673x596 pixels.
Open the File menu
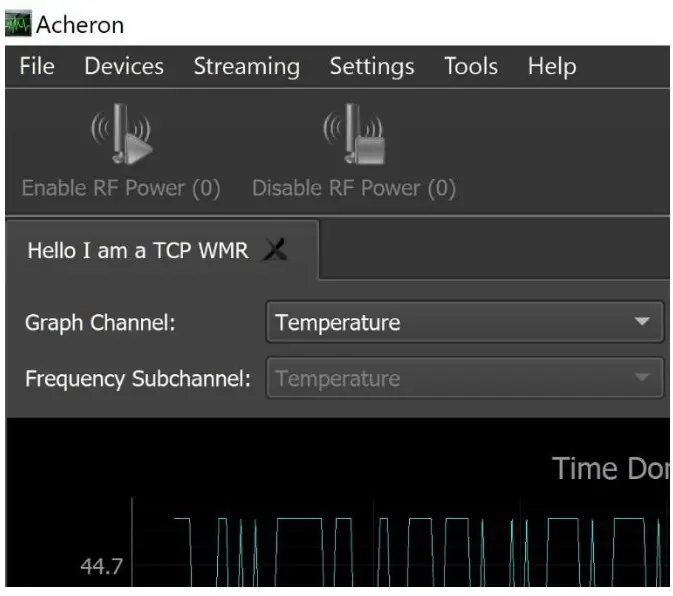[x=37, y=67]
